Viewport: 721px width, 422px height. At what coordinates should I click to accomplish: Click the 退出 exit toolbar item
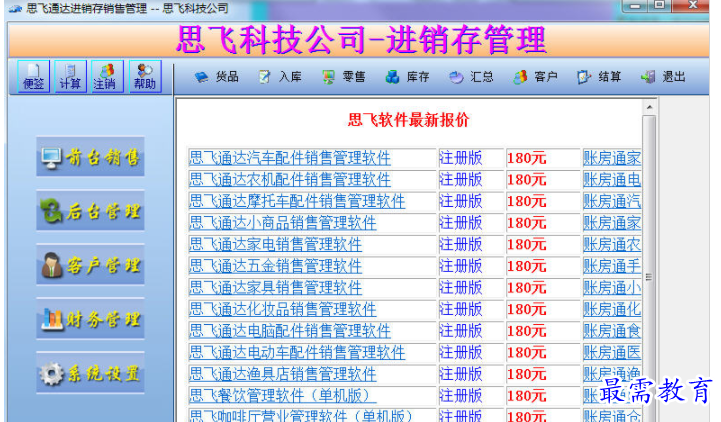(663, 77)
